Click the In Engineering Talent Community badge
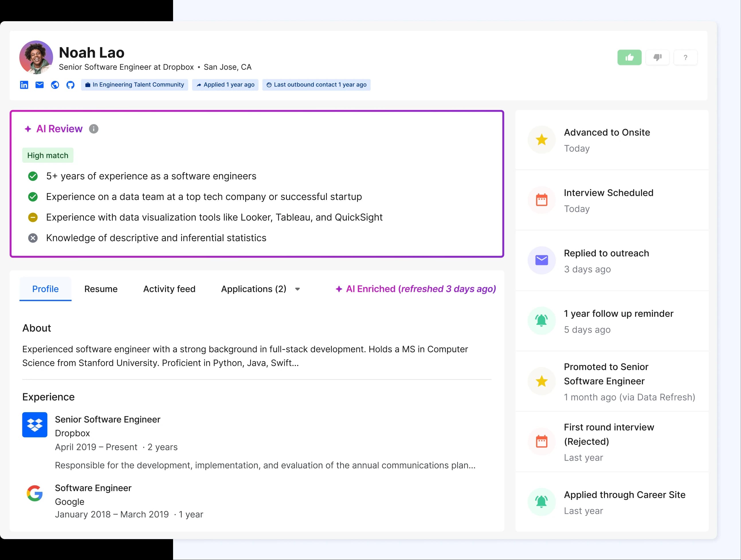 coord(135,85)
